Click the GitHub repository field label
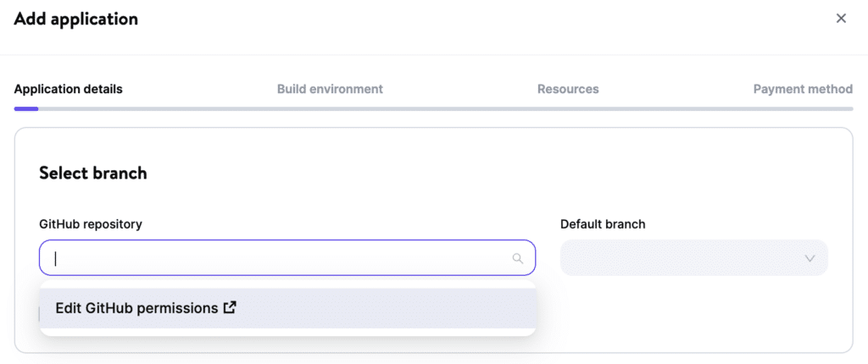Image resolution: width=868 pixels, height=364 pixels. coord(91,224)
